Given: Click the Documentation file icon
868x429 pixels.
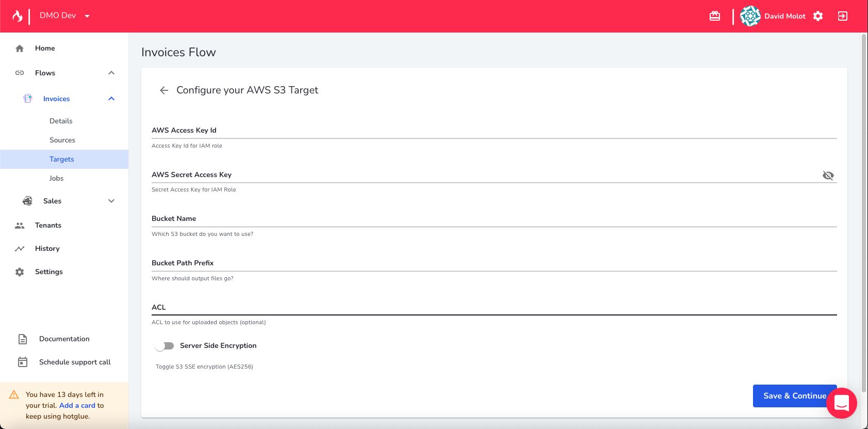Looking at the screenshot, I should point(23,339).
